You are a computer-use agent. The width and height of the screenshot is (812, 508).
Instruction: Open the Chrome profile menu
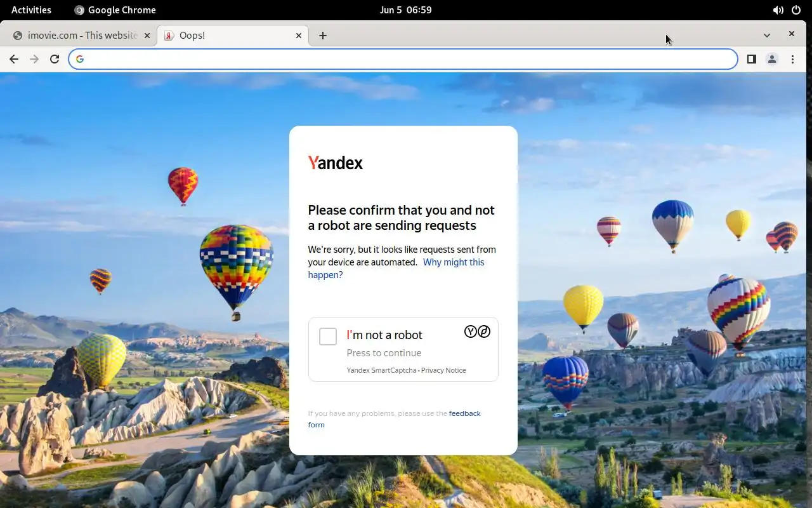tap(772, 59)
